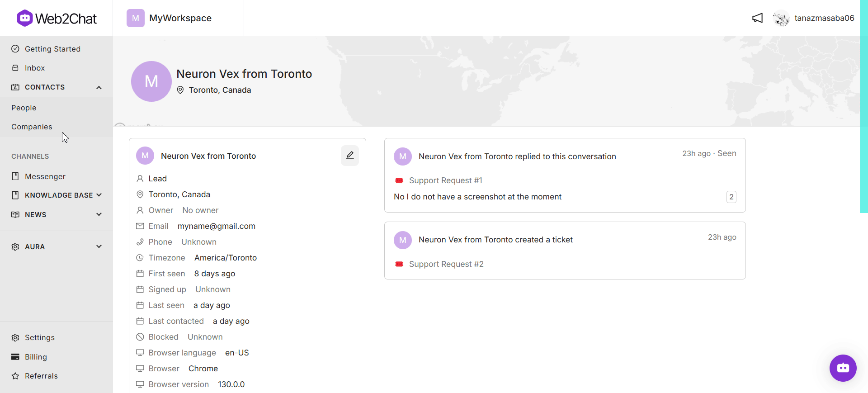Click the header title Neuron Vex from Toronto

[244, 74]
